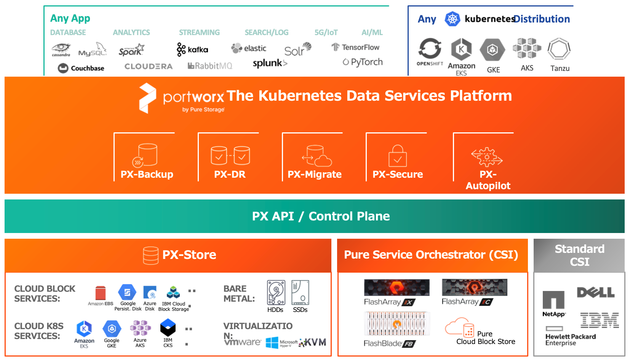Click the OpenShift logo icon
Viewport: 630px width, 360px height.
pyautogui.click(x=430, y=49)
